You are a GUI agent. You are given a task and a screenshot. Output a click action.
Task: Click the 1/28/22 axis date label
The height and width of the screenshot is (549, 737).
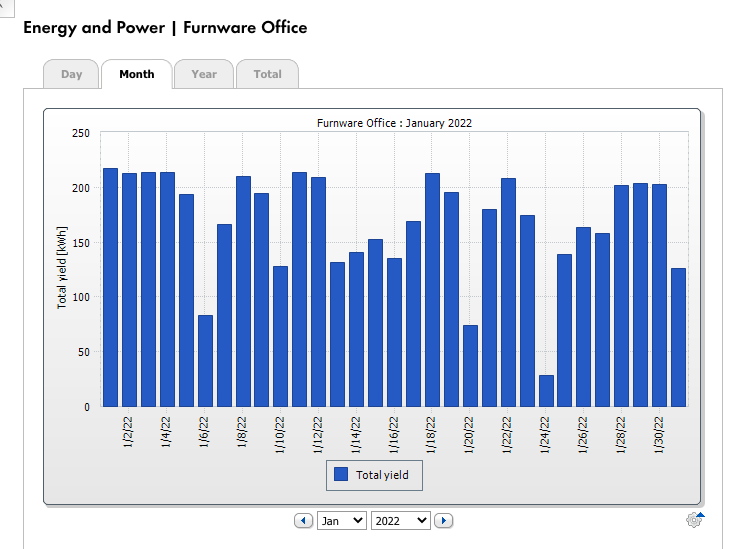coord(620,435)
